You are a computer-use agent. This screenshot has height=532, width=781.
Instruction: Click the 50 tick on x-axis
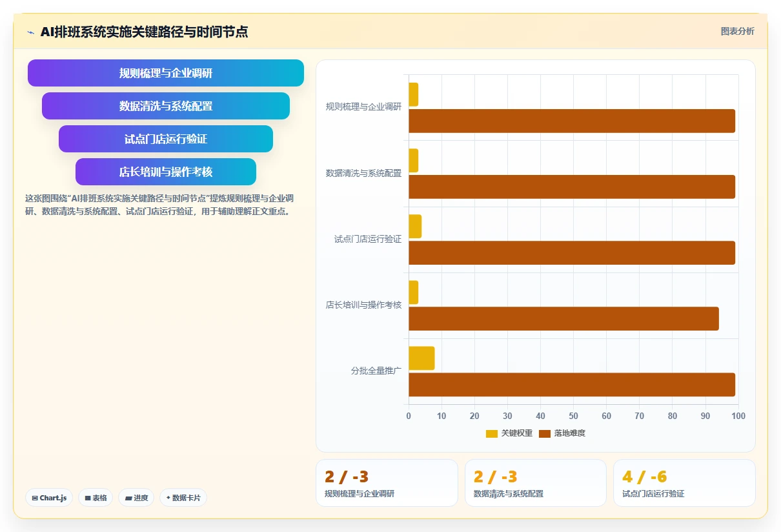[573, 416]
